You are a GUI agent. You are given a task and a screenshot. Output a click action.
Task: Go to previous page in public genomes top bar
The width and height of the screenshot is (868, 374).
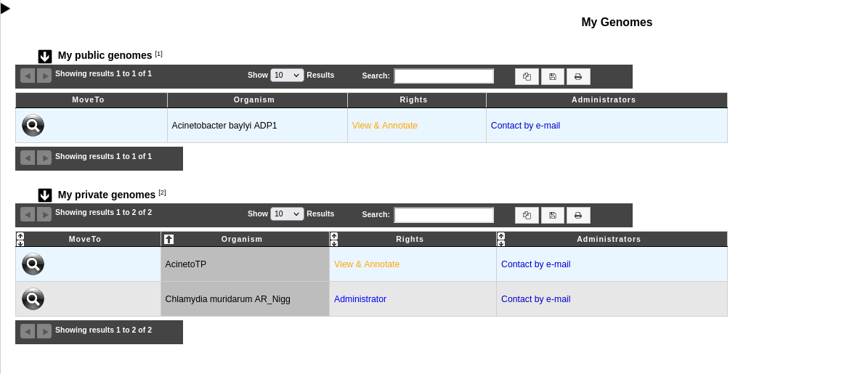28,76
